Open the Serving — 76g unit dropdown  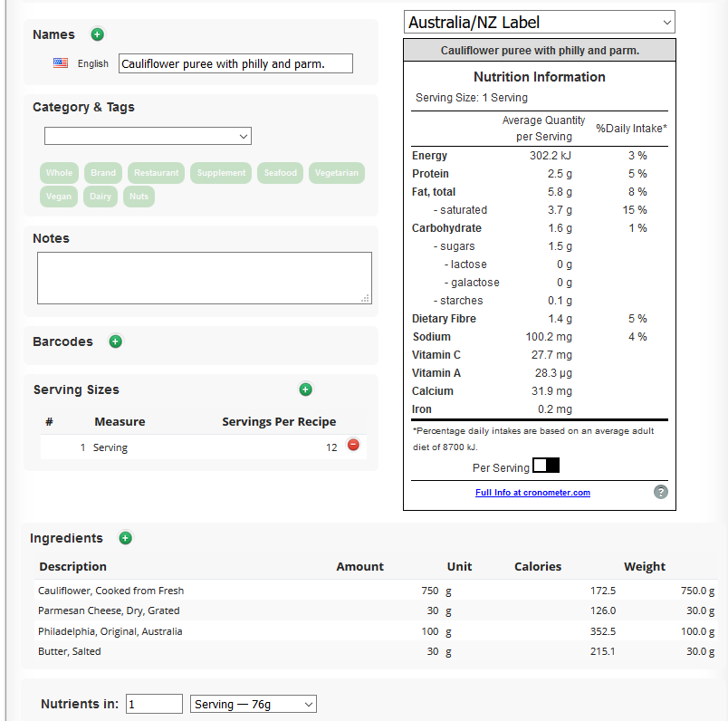pyautogui.click(x=254, y=704)
